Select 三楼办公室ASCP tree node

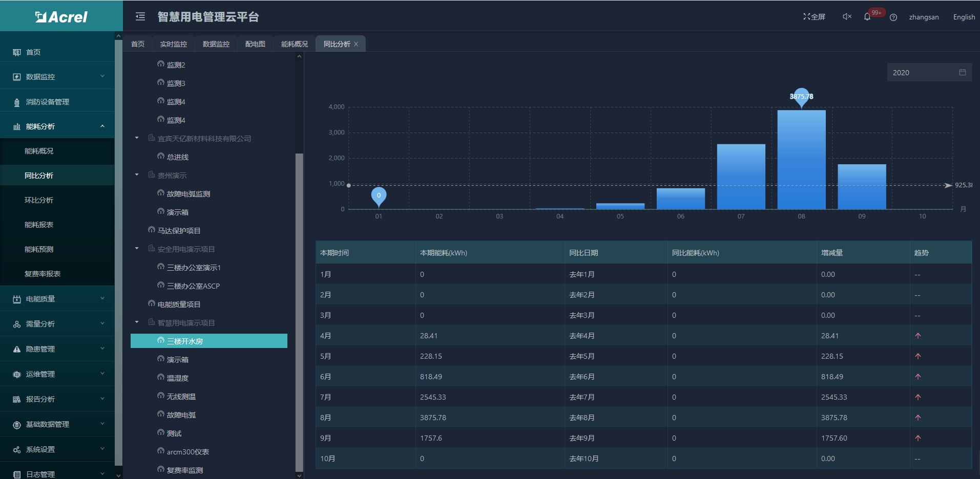click(x=193, y=286)
